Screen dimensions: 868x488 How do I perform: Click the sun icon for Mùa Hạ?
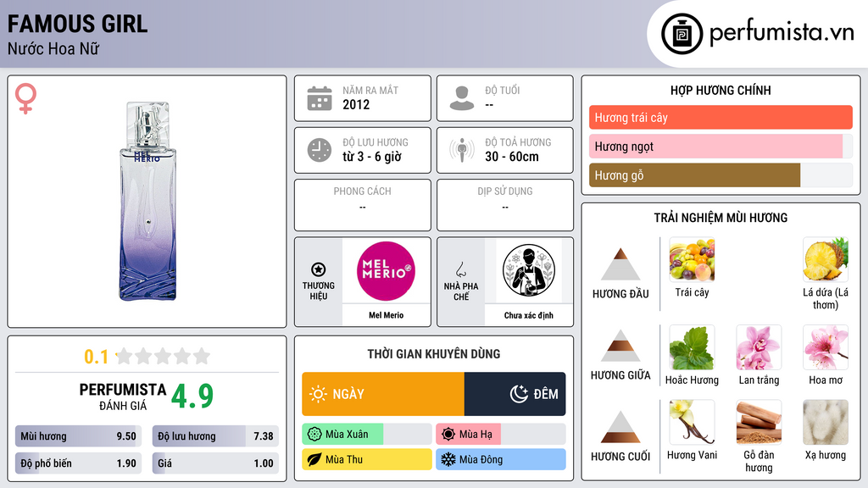(448, 435)
